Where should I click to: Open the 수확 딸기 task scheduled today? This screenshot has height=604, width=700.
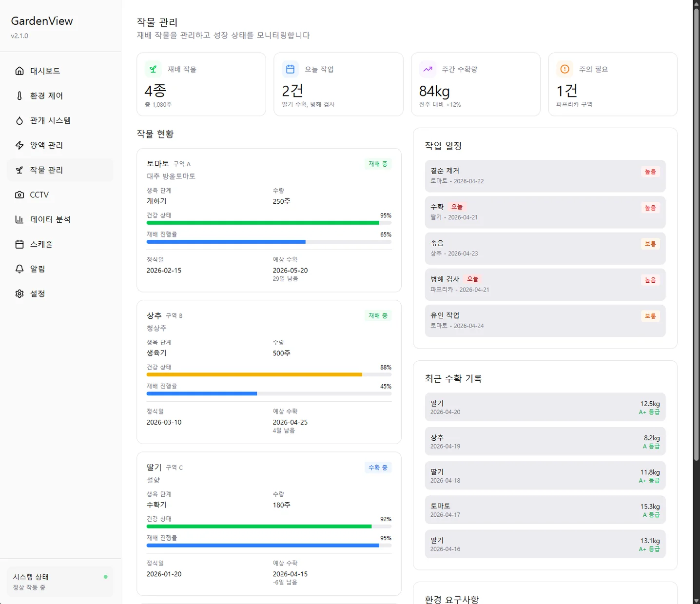[545, 212]
